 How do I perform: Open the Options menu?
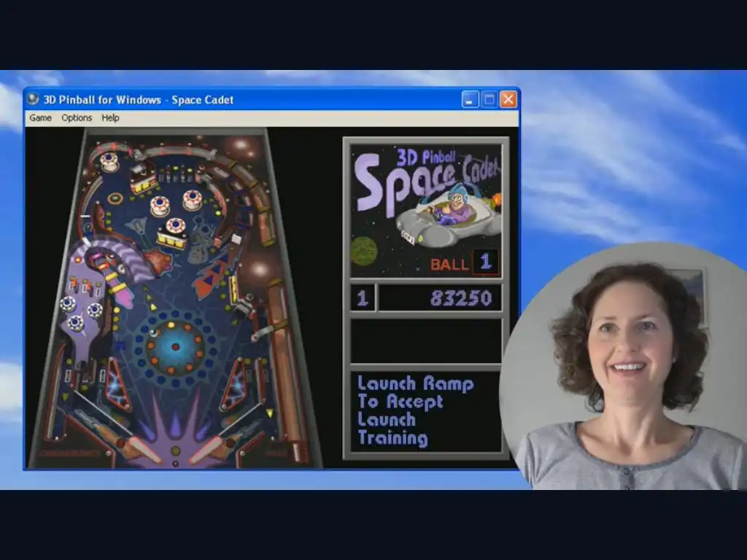click(77, 117)
